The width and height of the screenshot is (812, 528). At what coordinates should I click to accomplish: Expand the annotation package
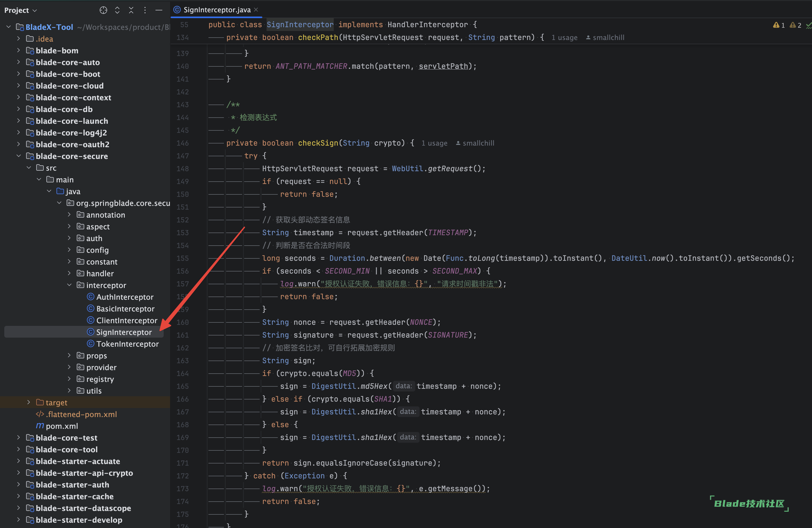(x=69, y=215)
